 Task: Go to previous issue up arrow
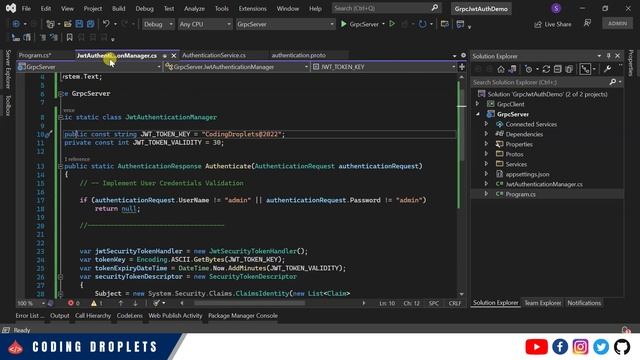coord(121,303)
